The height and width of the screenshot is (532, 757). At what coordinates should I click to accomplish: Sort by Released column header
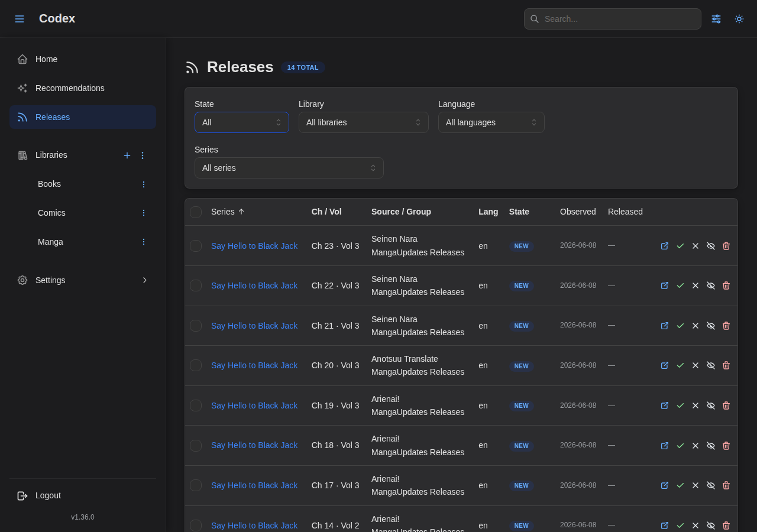[x=625, y=212]
